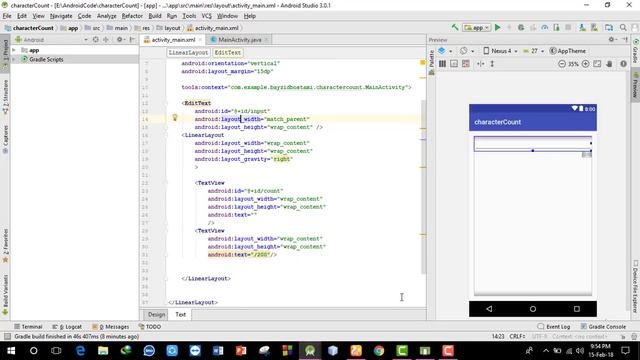The height and width of the screenshot is (360, 640).
Task: Toggle the Structure tool window tab
Action: [5, 96]
